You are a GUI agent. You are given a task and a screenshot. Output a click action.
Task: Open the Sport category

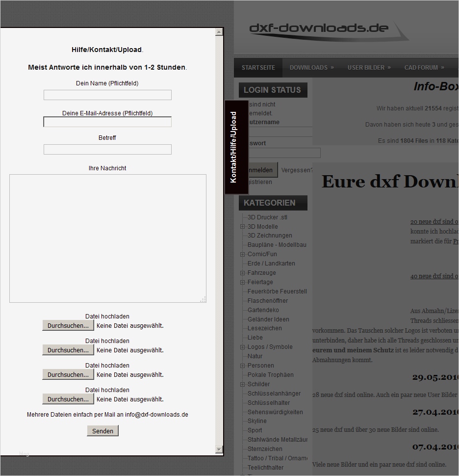pyautogui.click(x=255, y=430)
